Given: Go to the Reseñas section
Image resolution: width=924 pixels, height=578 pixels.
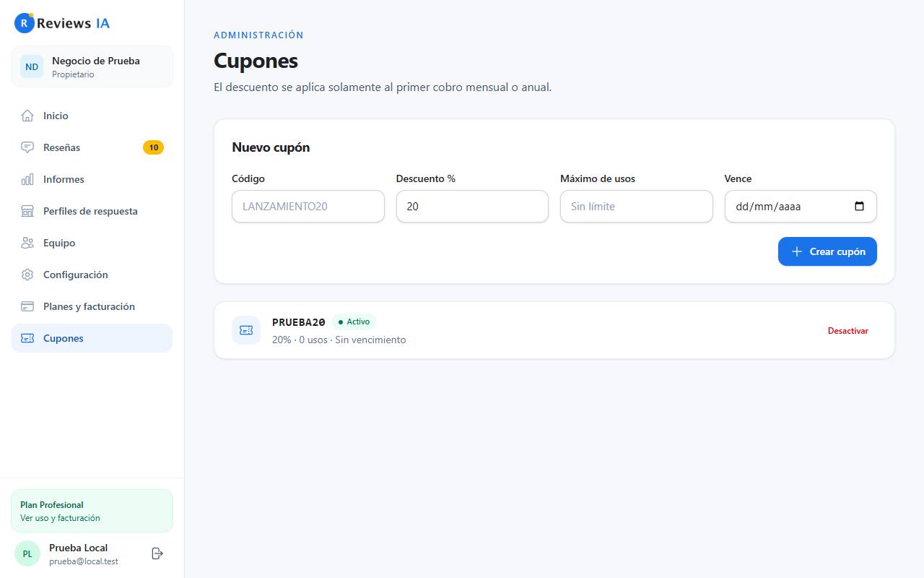Looking at the screenshot, I should 92,147.
